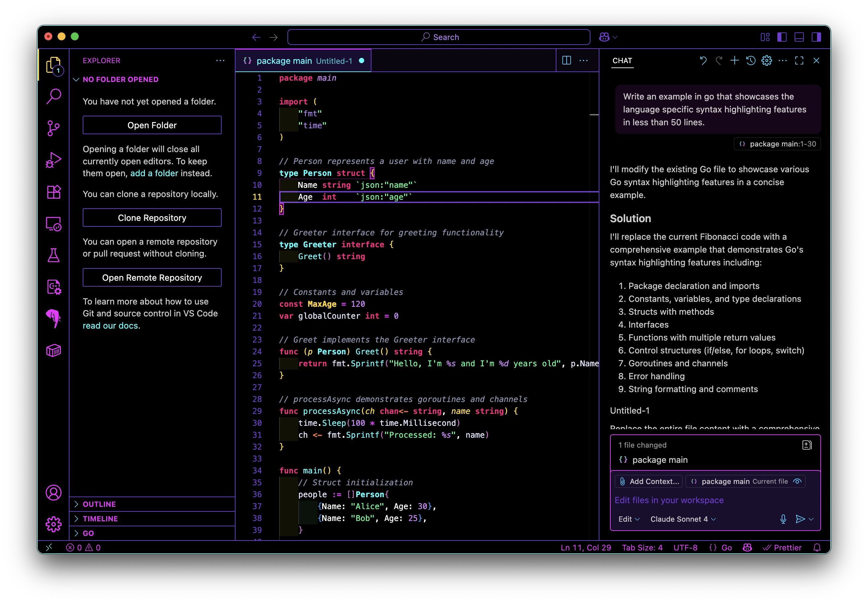Toggle the bottom panel visibility
Viewport: 868px width, 603px height.
click(x=799, y=37)
